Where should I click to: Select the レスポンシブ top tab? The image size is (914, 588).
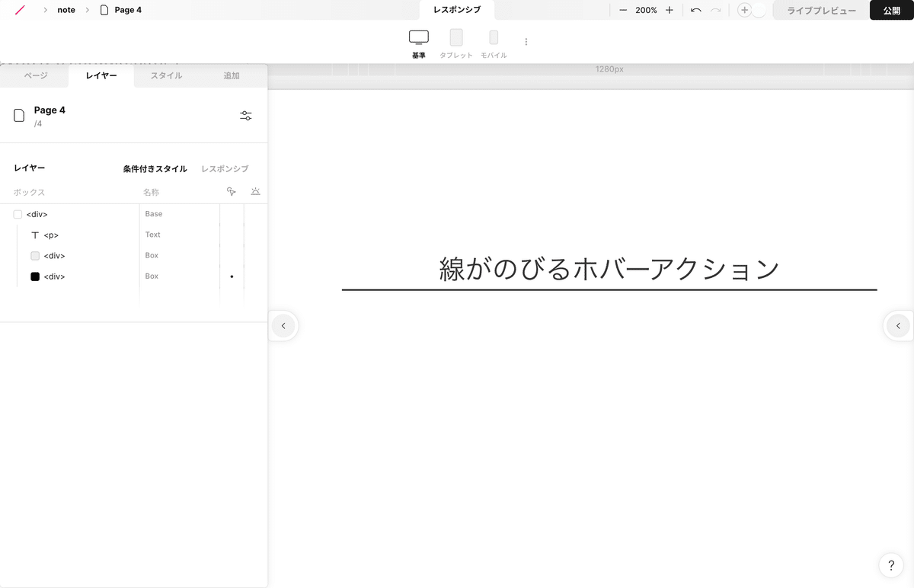(457, 10)
